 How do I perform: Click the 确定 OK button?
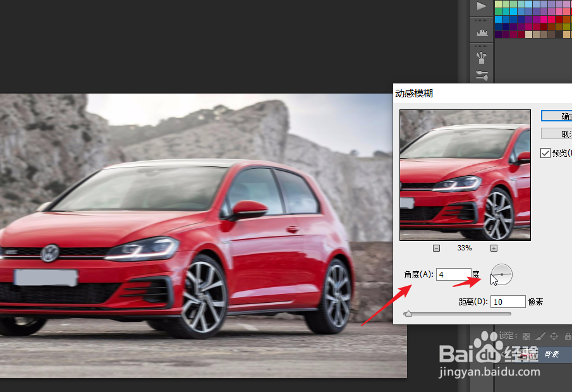click(556, 116)
